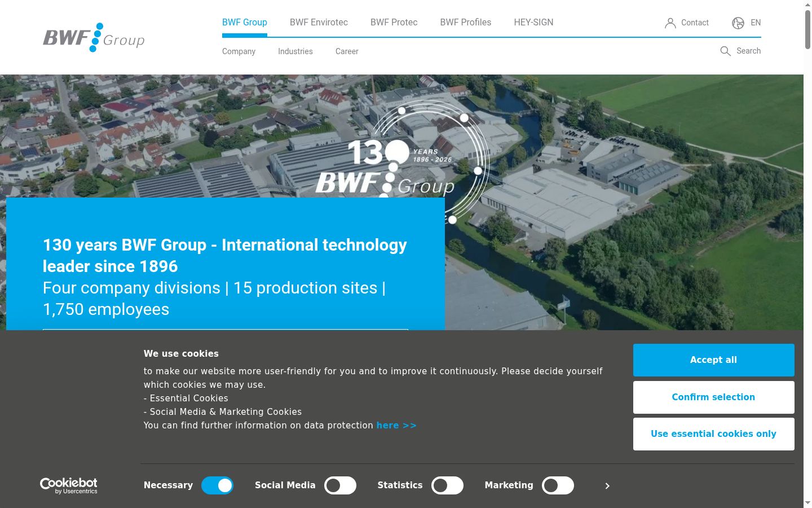Enable the Statistics cookies switch

pos(447,485)
